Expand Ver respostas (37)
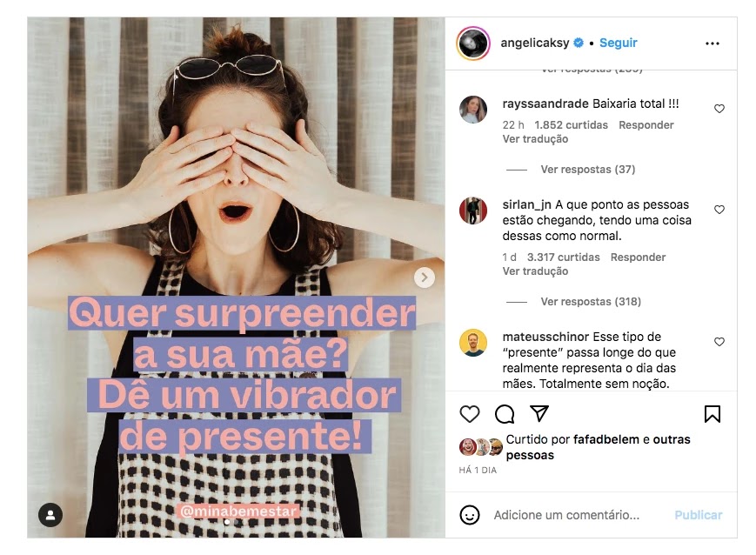 coord(588,170)
